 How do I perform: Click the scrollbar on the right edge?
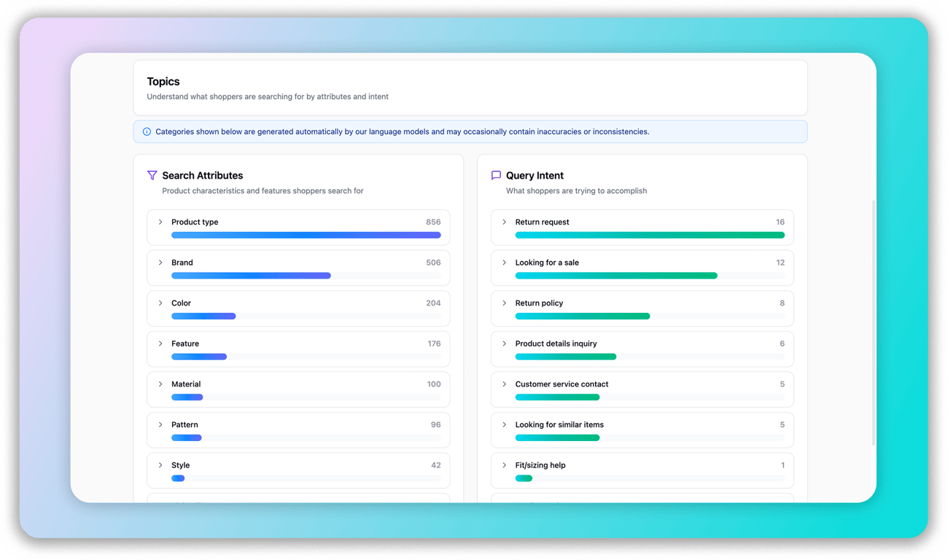872,321
